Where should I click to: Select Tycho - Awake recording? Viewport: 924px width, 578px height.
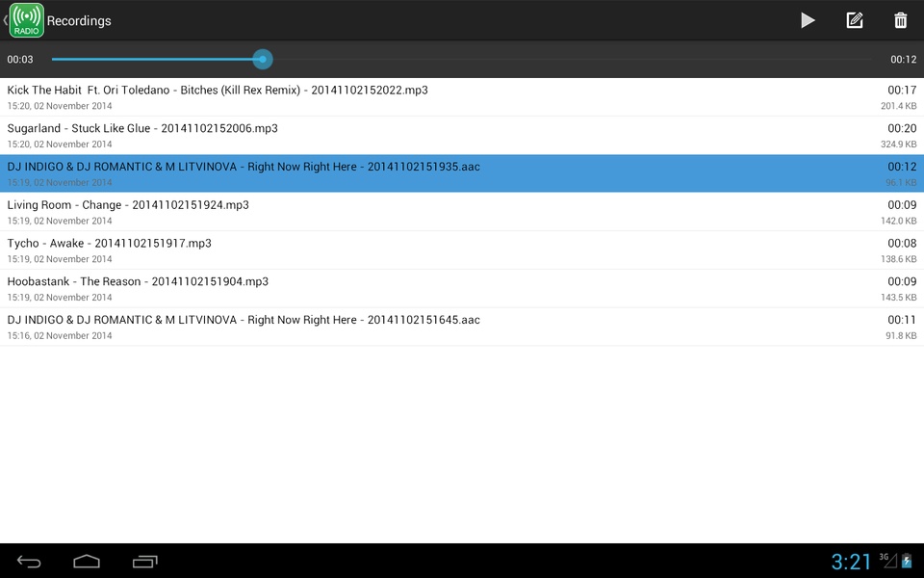tap(462, 250)
